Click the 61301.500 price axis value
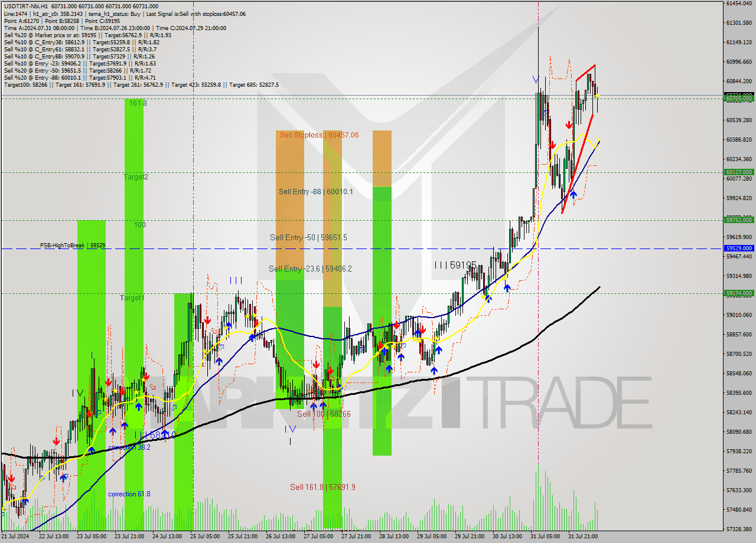 [739, 23]
